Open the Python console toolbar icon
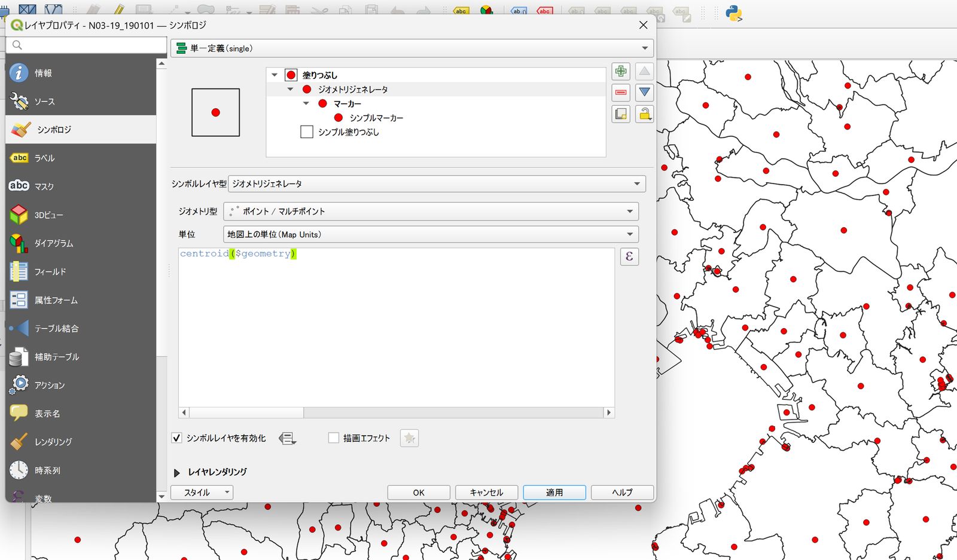Image resolution: width=957 pixels, height=560 pixels. click(x=734, y=13)
